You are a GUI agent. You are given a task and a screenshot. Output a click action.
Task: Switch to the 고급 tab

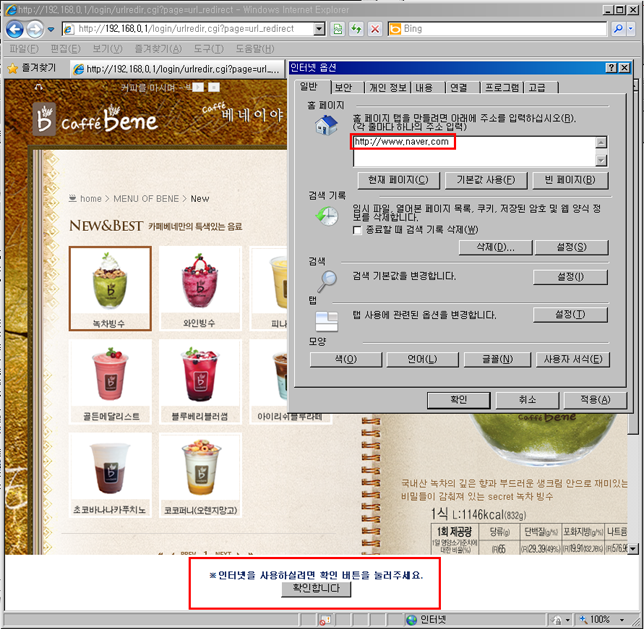point(536,87)
